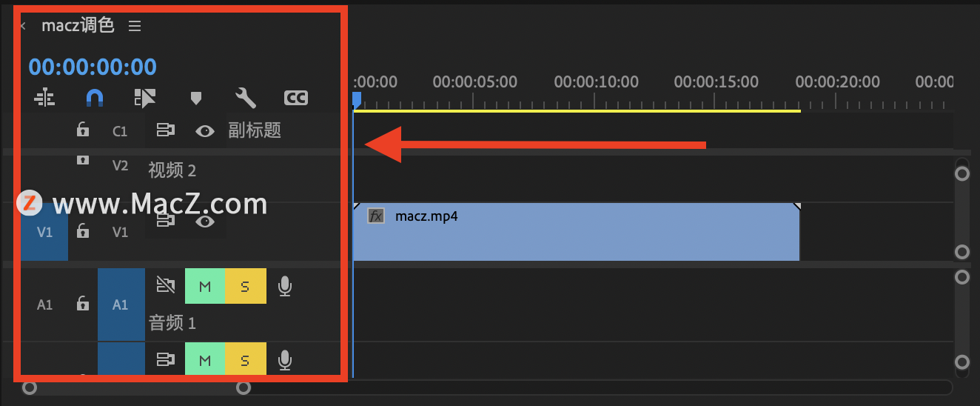Click the CC caption track options icon
Screen dimensions: 980x406
(x=296, y=98)
